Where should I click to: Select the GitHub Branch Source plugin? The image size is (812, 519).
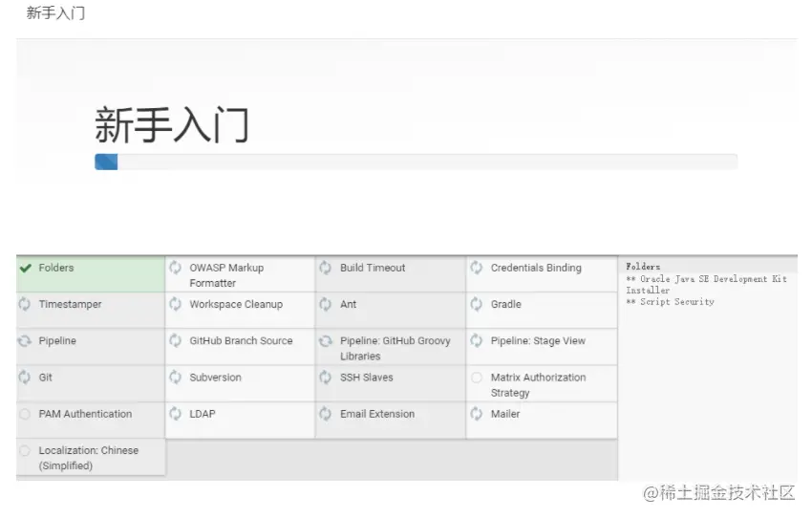click(x=241, y=341)
